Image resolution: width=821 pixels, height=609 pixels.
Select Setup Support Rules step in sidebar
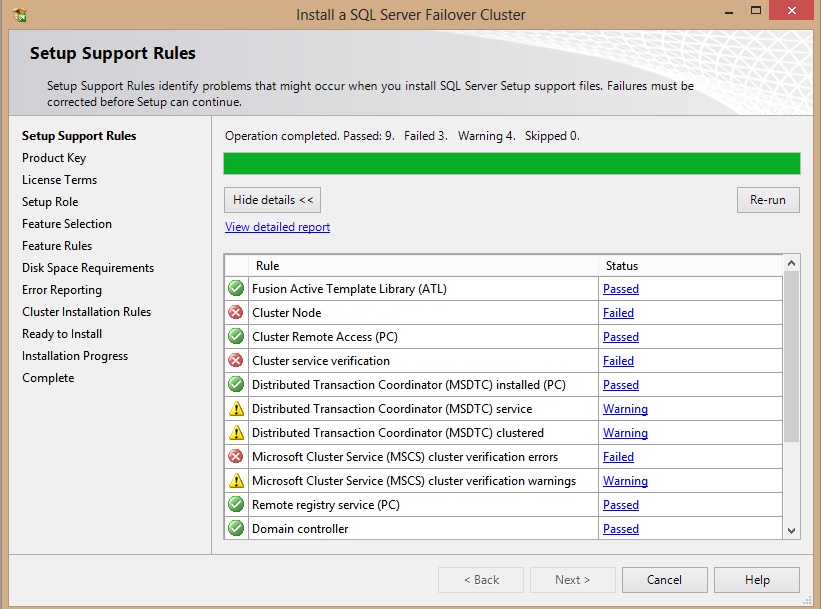point(79,136)
